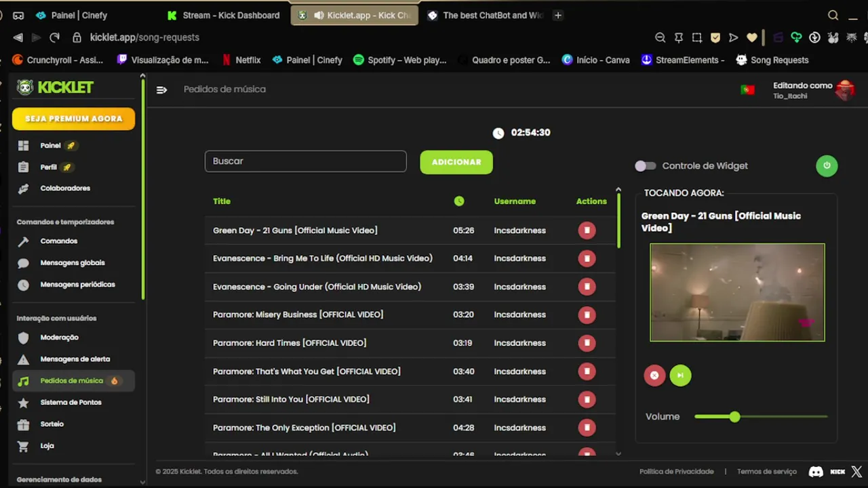
Task: Sort by the Title column header
Action: (222, 201)
